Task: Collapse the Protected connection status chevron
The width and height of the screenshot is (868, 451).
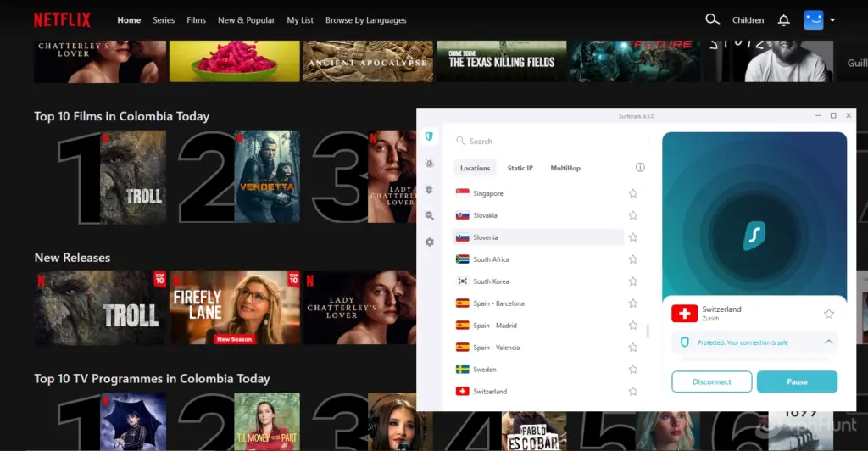Action: [828, 342]
